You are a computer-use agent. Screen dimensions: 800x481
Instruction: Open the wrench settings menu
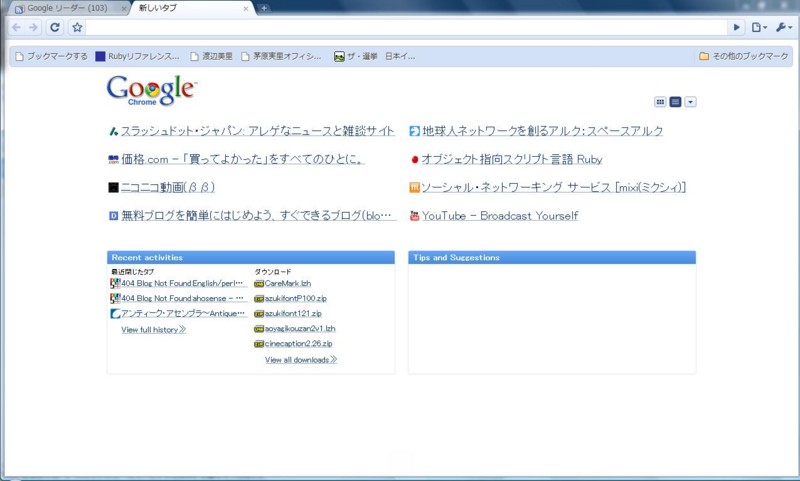click(x=783, y=27)
